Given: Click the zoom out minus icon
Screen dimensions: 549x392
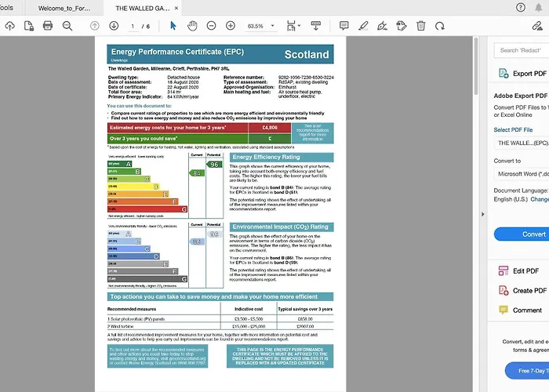Looking at the screenshot, I should [211, 26].
